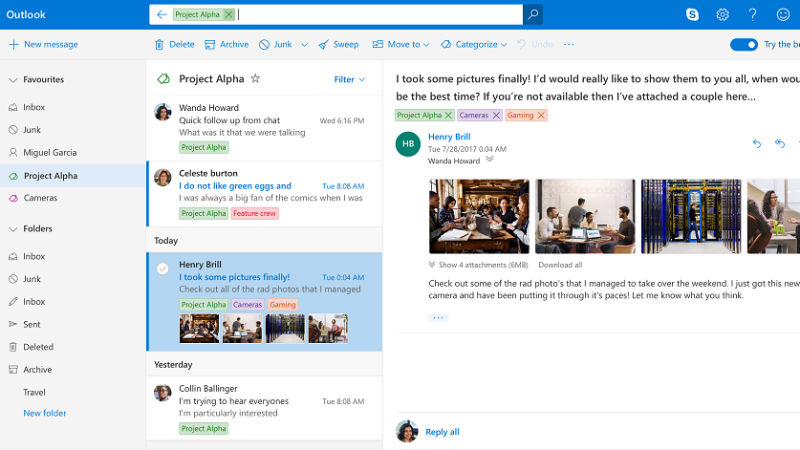Click Reply all at bottom
This screenshot has height=450, width=800.
(442, 432)
